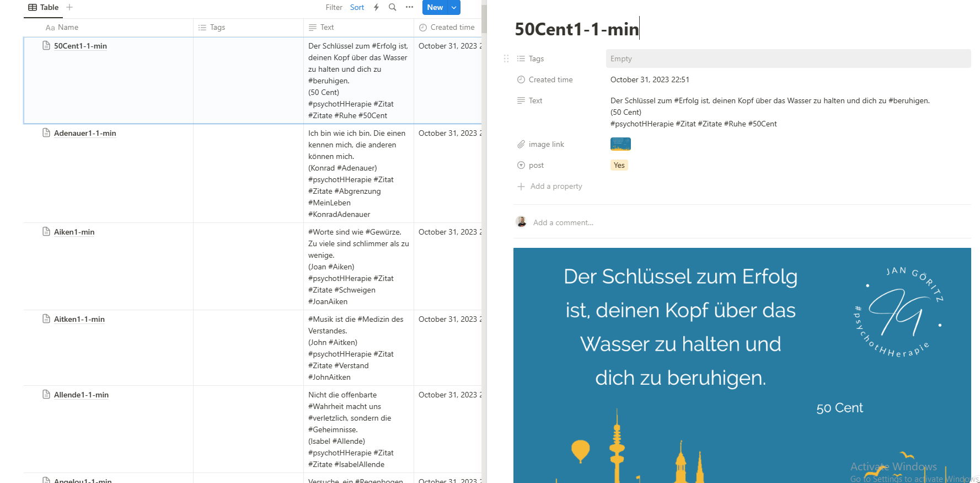Open the Aitken1-1-min page

(x=79, y=319)
